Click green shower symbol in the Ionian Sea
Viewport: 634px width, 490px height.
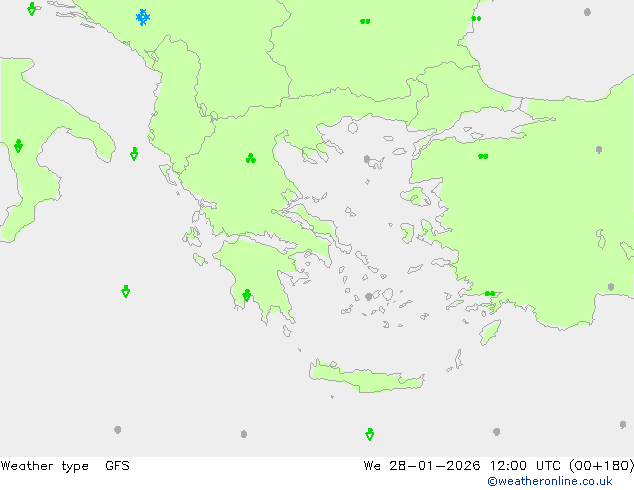coord(126,291)
